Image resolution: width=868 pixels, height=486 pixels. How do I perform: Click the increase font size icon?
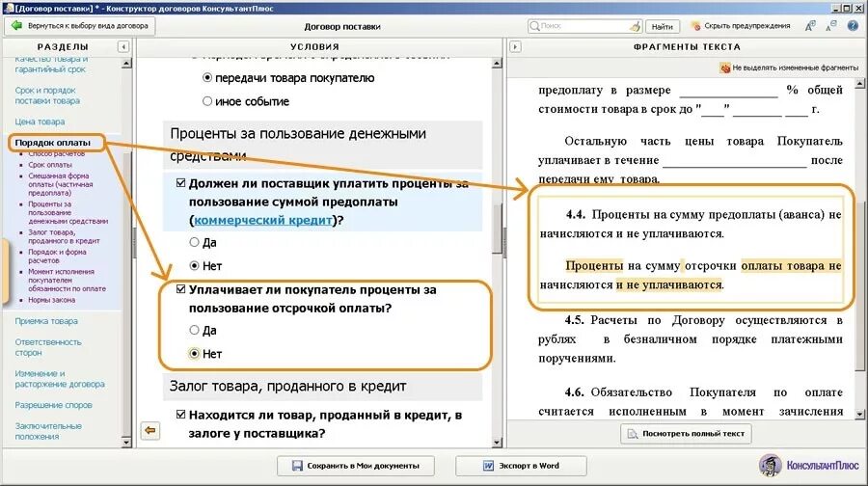tap(810, 25)
